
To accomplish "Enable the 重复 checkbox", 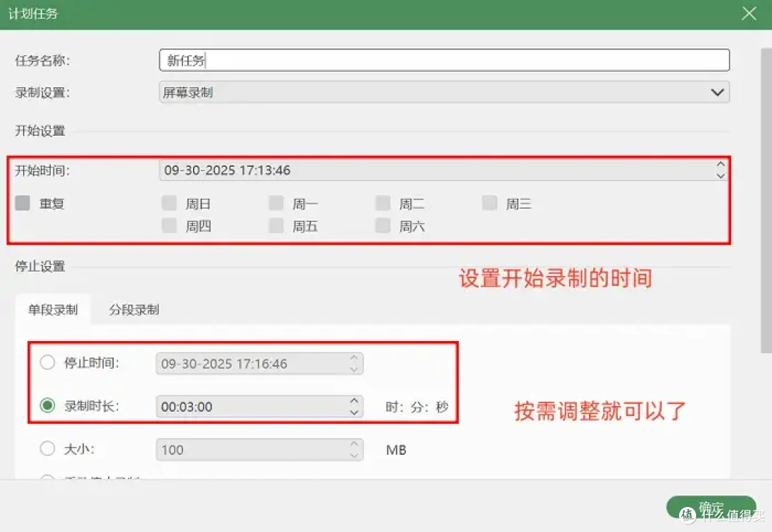I will click(23, 203).
